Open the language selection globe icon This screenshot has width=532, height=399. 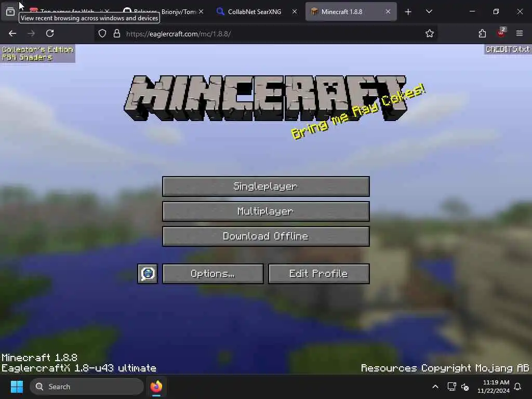tap(148, 273)
